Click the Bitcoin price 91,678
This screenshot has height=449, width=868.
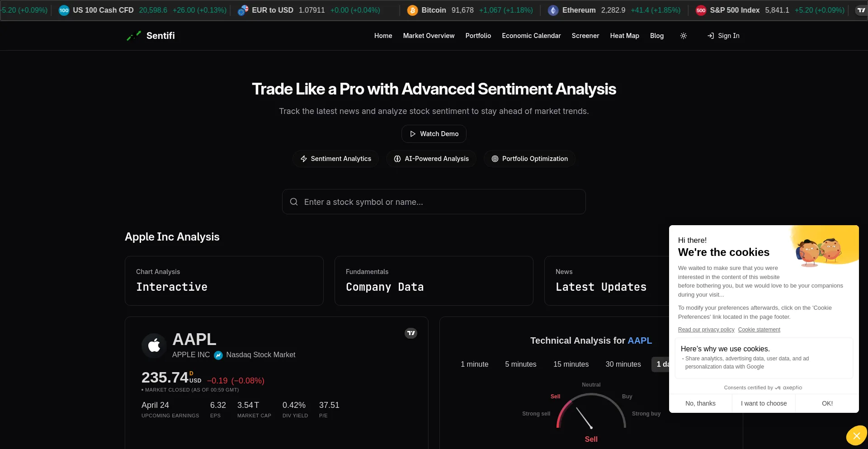tap(462, 10)
